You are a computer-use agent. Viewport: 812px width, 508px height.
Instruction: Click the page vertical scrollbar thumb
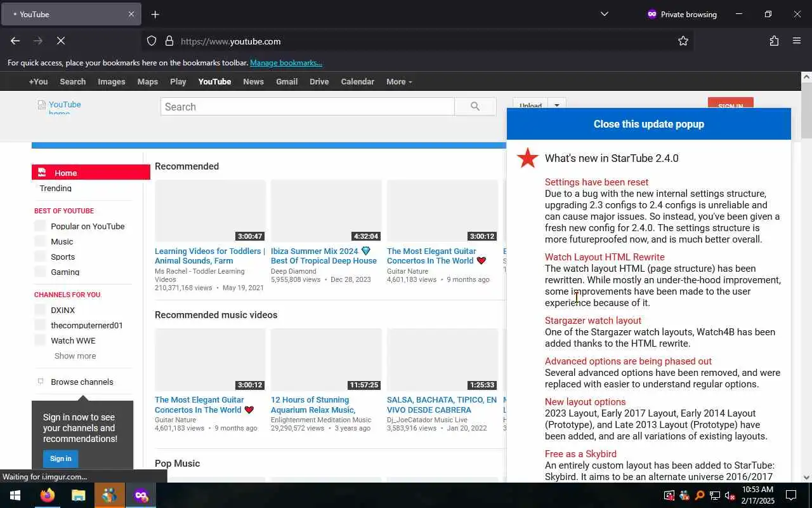tap(806, 110)
